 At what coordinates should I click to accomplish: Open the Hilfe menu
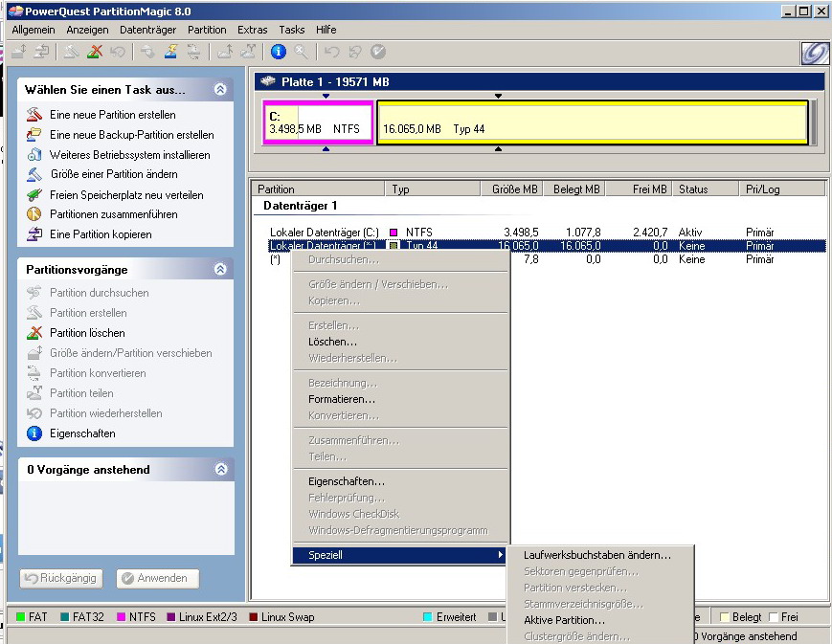pos(326,30)
